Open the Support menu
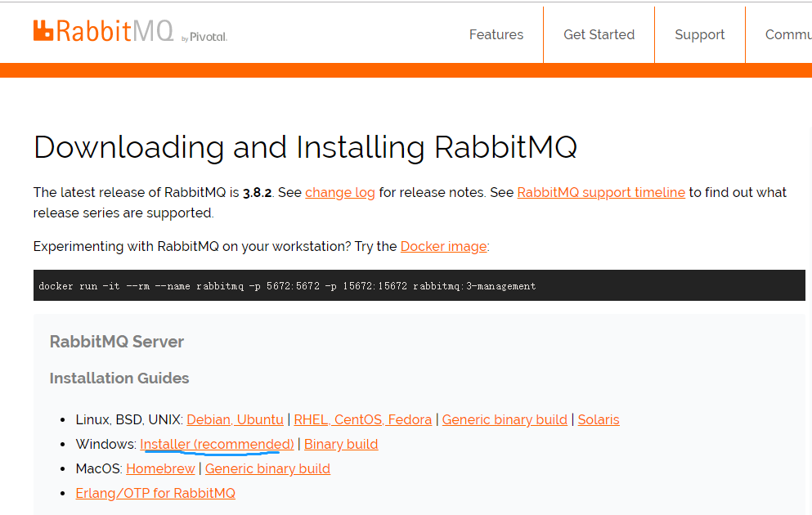The image size is (812, 515). tap(699, 34)
